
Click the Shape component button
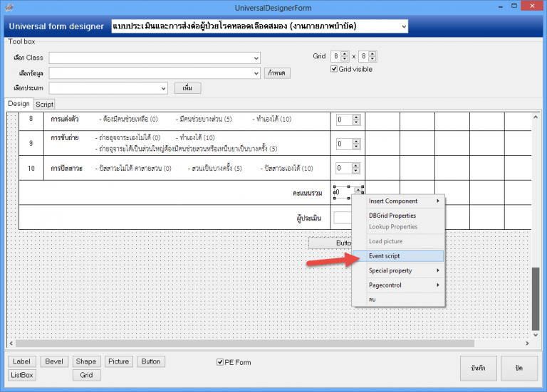(x=86, y=361)
